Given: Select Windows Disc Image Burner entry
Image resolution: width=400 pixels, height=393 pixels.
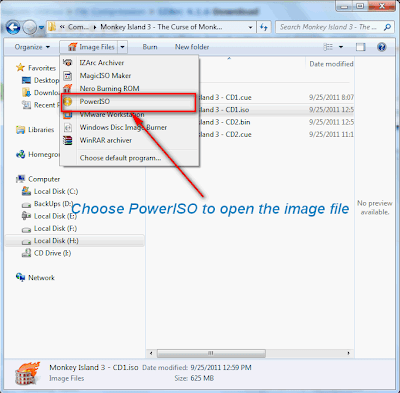Looking at the screenshot, I should pyautogui.click(x=130, y=127).
